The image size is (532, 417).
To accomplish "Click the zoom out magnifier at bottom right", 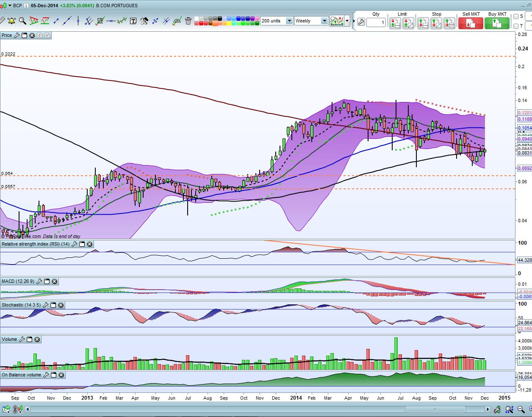I will [x=521, y=409].
